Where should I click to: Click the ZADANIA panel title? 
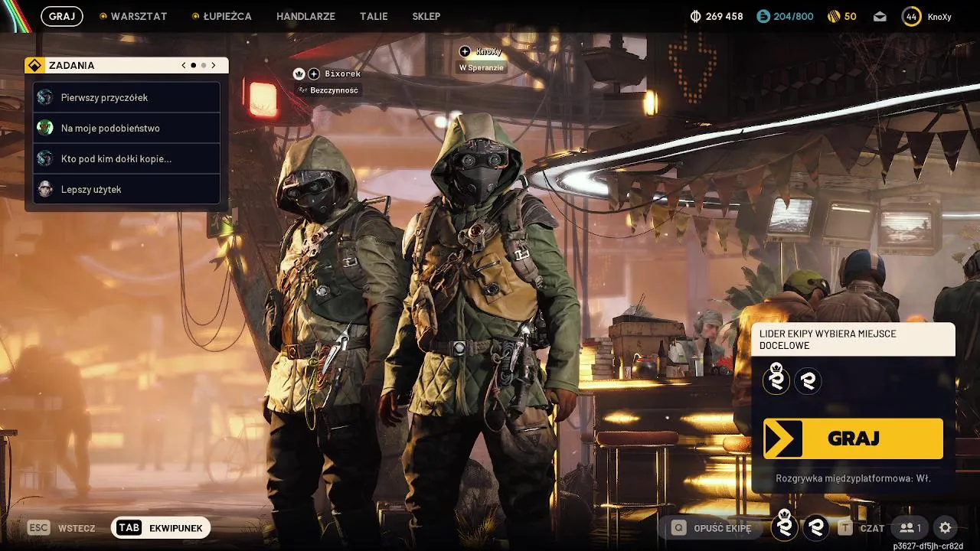pos(71,66)
